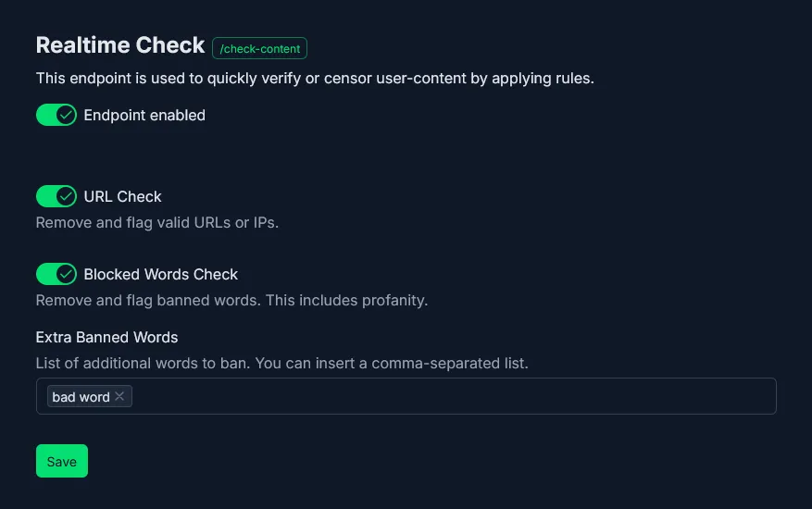
Task: Click the banned words profanity description
Action: coord(231,300)
